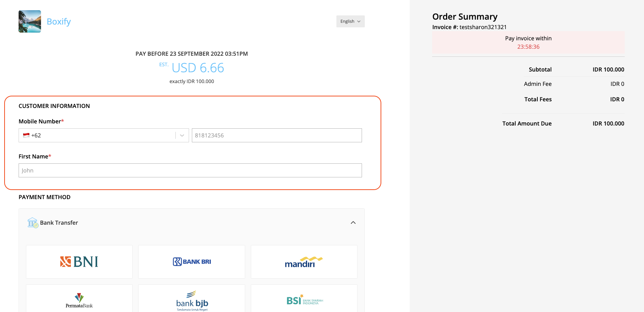Click the Subtotal label

(x=540, y=69)
